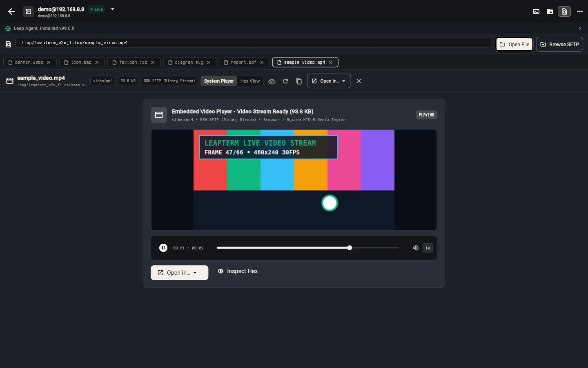Close the sample_video.mp4 tab
This screenshot has width=588, height=368.
pyautogui.click(x=330, y=62)
